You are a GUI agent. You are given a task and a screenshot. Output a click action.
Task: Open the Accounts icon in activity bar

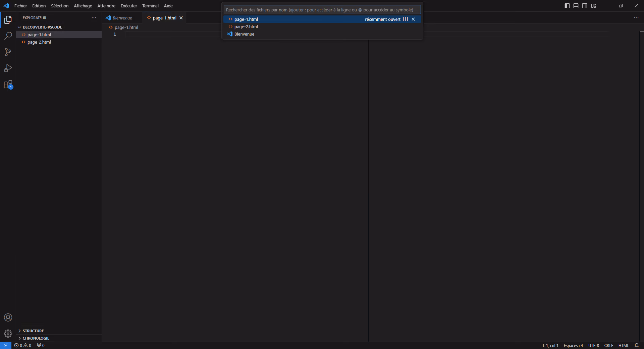tap(8, 317)
